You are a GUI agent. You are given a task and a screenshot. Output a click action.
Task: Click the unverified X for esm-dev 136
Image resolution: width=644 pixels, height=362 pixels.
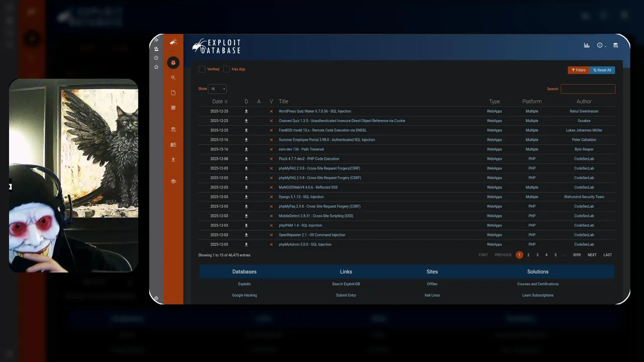coord(271,149)
